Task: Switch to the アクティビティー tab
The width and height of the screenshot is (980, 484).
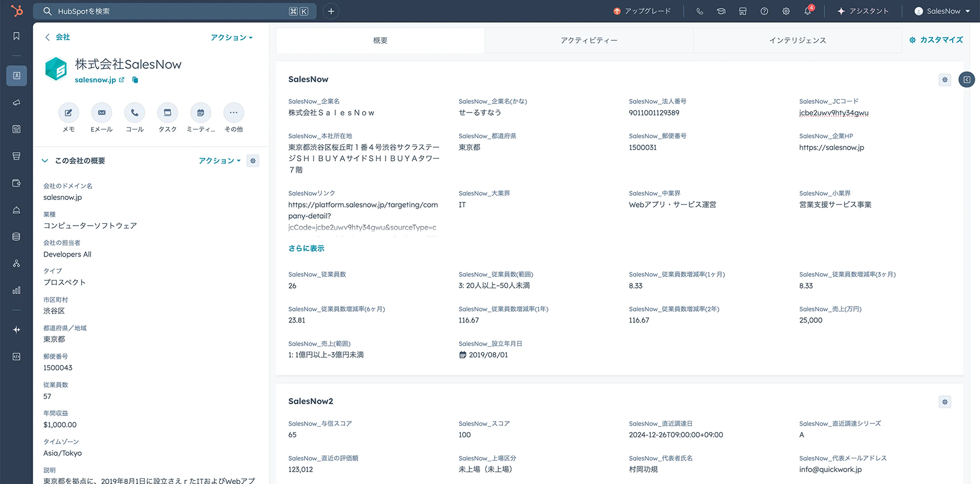Action: 589,40
